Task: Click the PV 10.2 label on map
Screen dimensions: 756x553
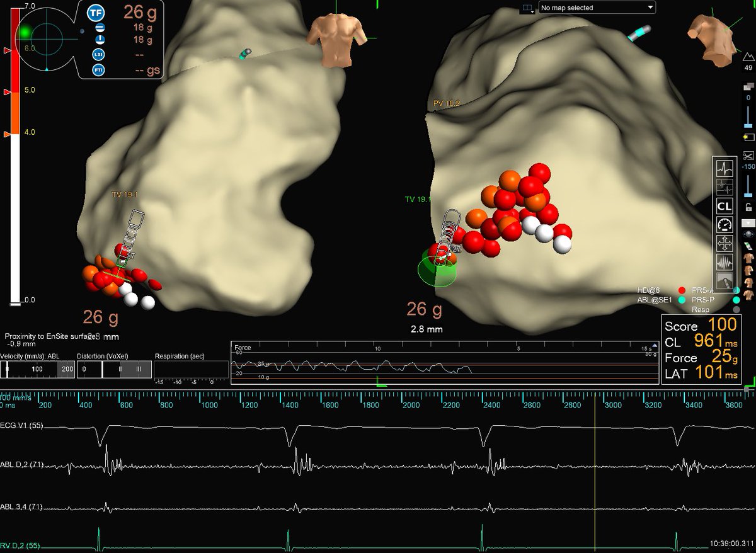Action: coord(446,103)
